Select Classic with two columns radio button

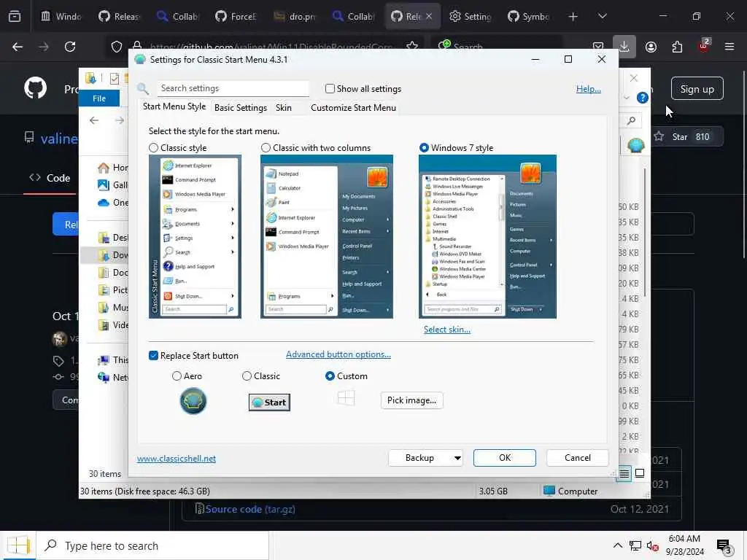[x=266, y=147]
